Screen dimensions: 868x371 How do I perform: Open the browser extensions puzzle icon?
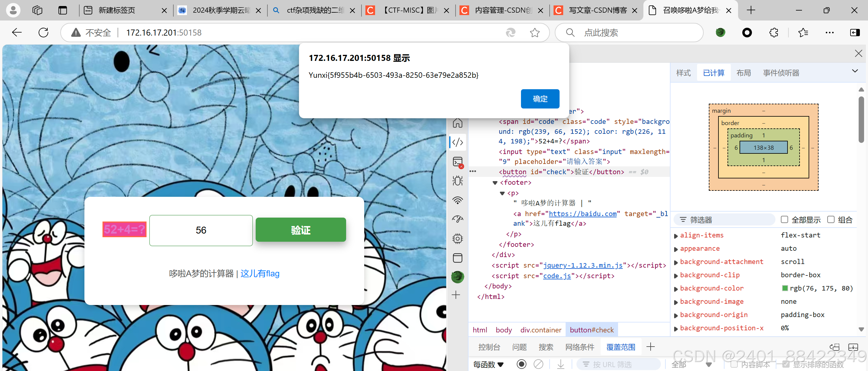click(774, 33)
